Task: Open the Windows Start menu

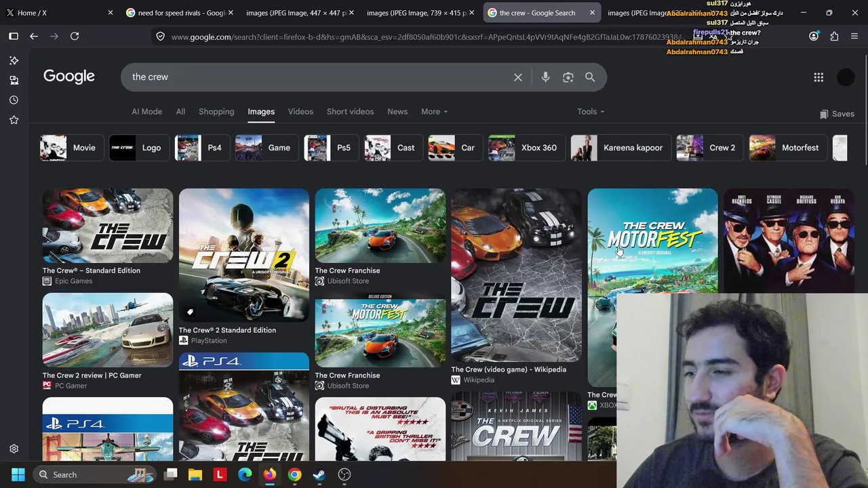Action: (18, 474)
